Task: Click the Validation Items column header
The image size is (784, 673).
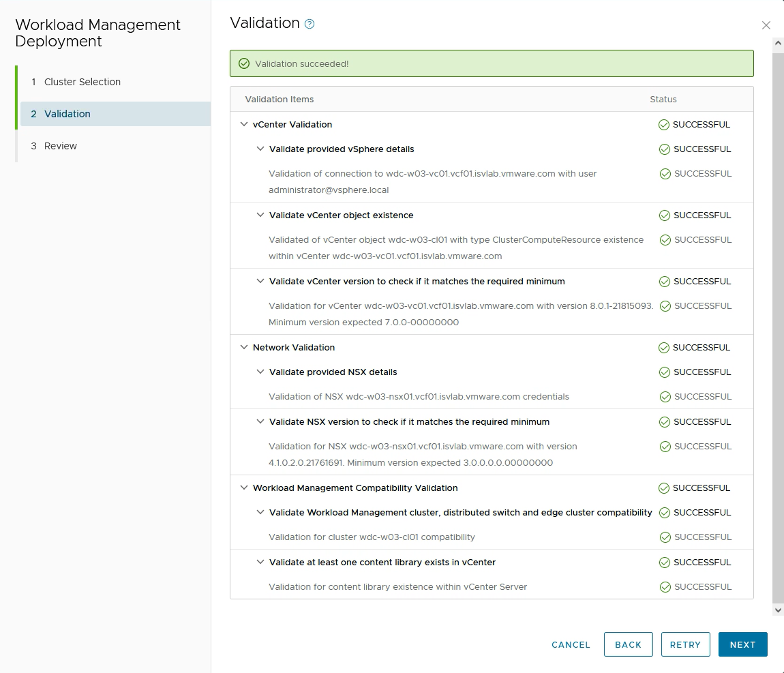Action: 280,100
